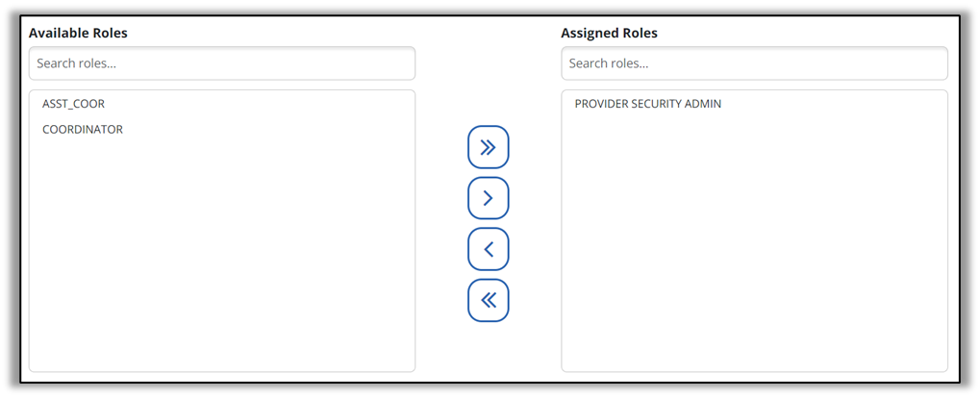Click the double right chevron button

coord(488,147)
